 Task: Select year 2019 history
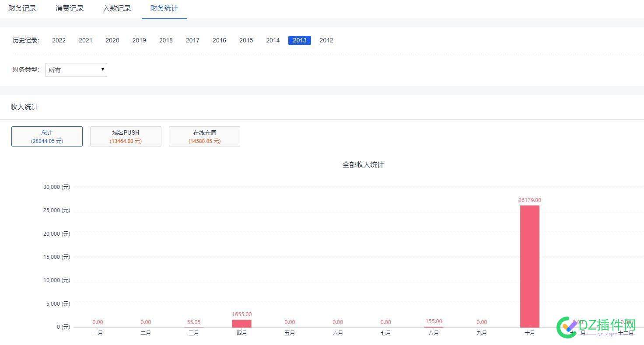(x=139, y=40)
